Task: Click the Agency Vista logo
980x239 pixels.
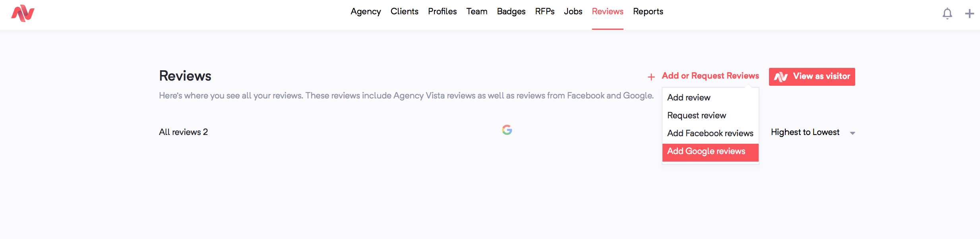Action: (23, 13)
